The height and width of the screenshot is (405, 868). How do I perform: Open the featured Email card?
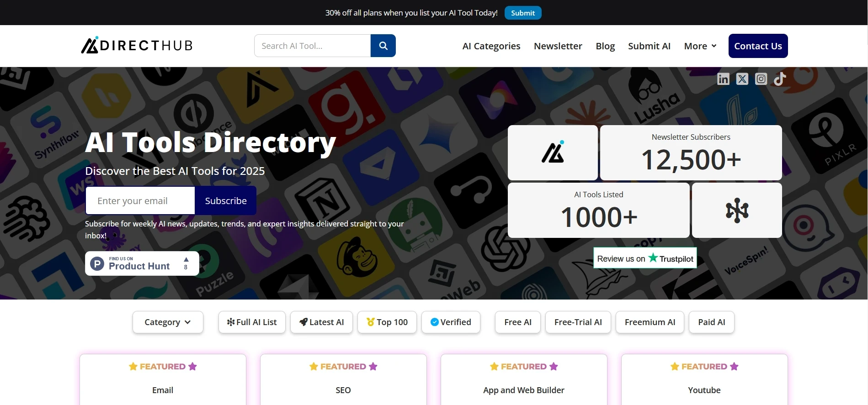click(163, 380)
